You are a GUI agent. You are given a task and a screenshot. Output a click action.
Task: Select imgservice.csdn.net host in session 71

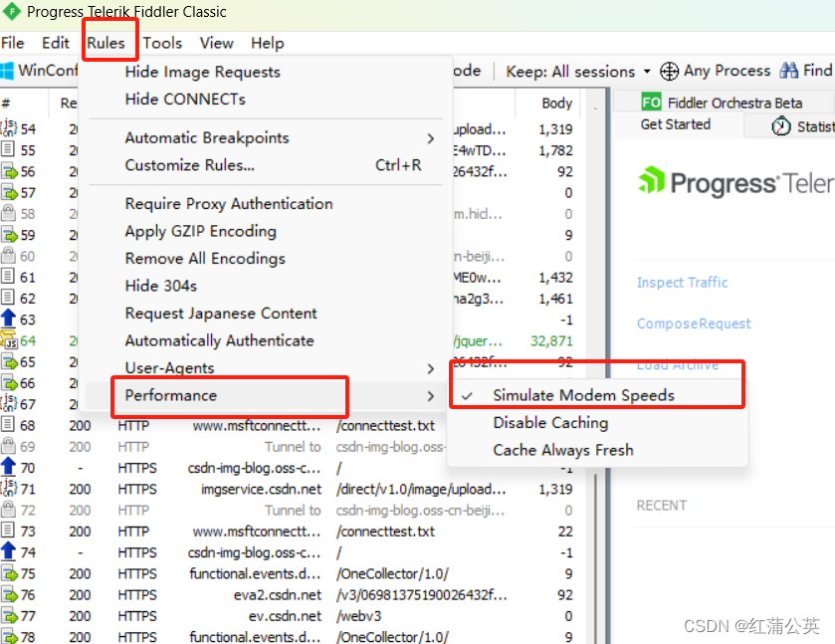click(261, 489)
